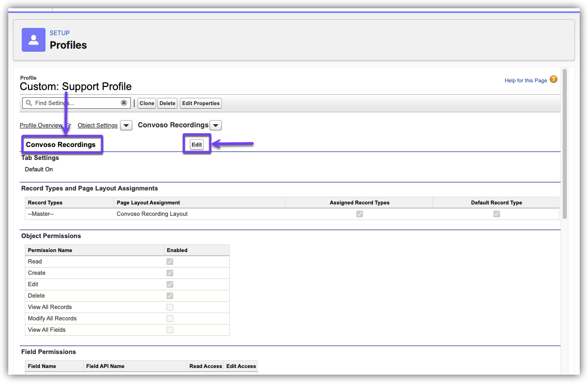The image size is (588, 383).
Task: Open the Object Settings dropdown arrow
Action: pyautogui.click(x=126, y=125)
